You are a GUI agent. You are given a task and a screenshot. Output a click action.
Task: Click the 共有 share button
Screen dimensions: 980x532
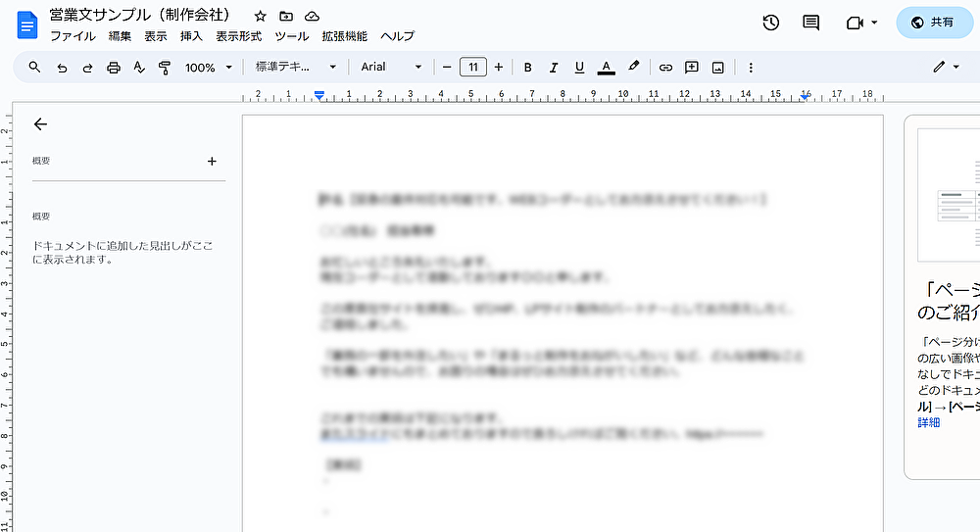[x=934, y=23]
